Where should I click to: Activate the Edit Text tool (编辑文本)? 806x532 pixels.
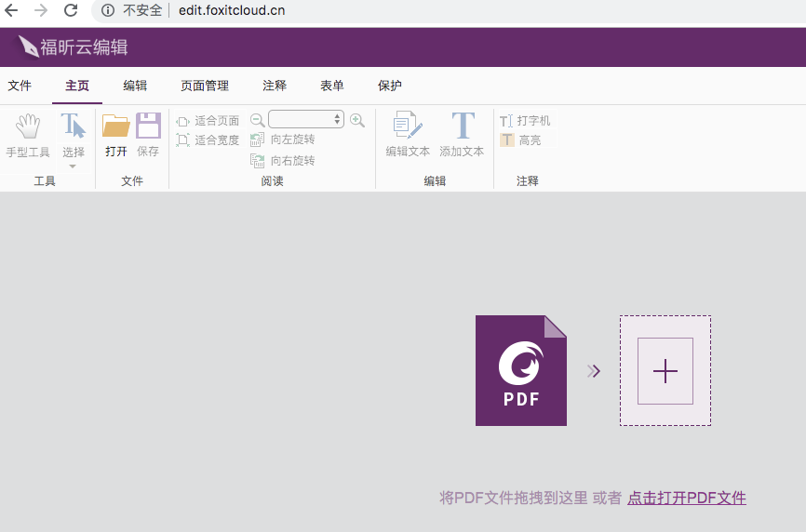pos(408,135)
